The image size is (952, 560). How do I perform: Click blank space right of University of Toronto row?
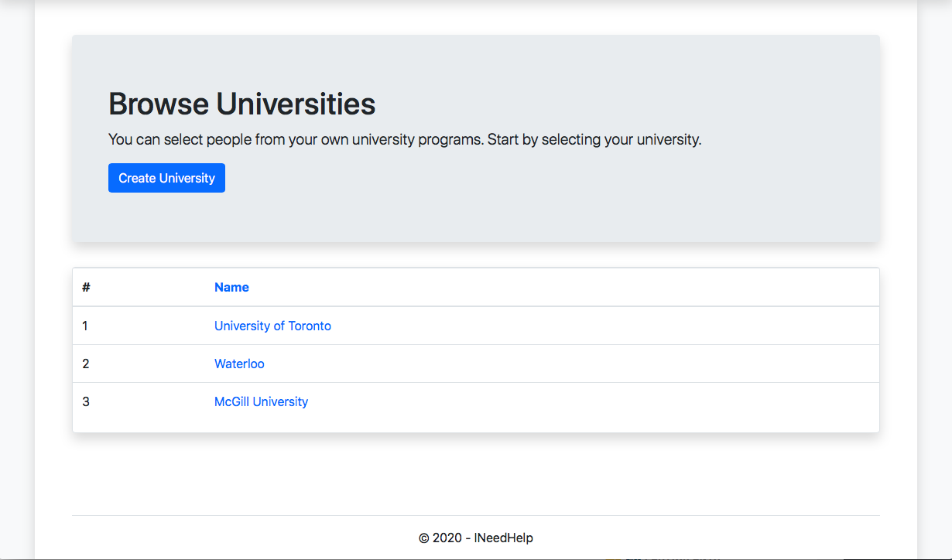tap(604, 326)
